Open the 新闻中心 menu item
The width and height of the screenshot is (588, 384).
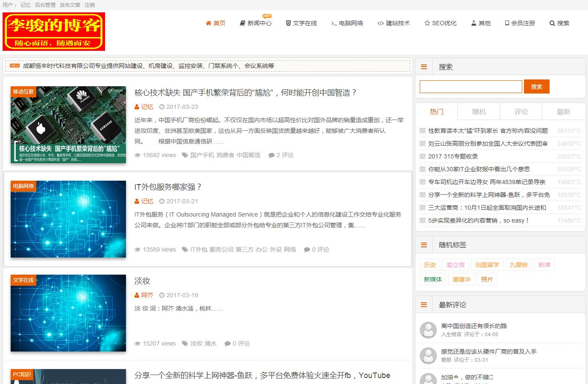[256, 23]
